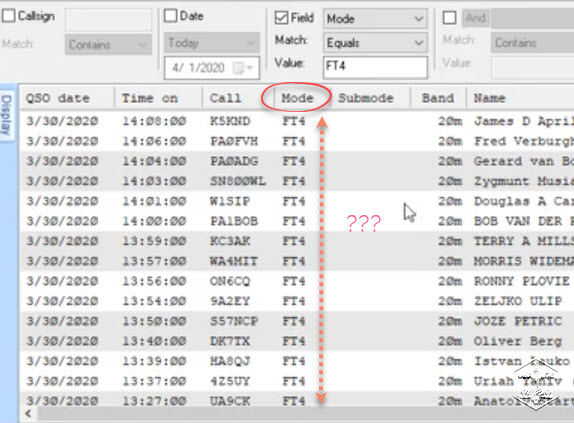Click the horizontal scrollbar track
Image resolution: width=574 pixels, height=423 pixels.
tap(304, 414)
